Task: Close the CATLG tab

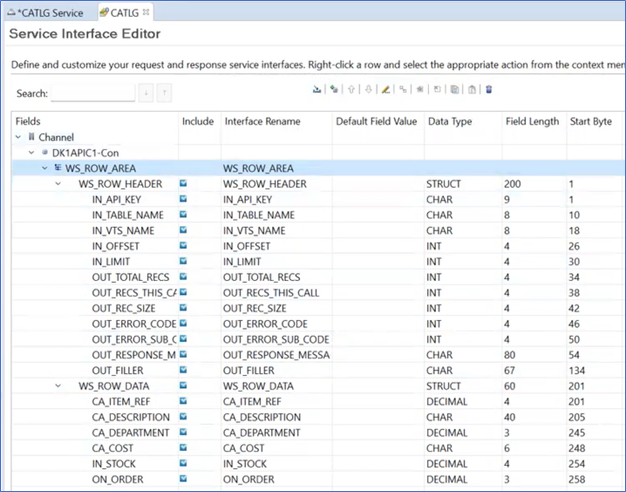Action: click(146, 12)
